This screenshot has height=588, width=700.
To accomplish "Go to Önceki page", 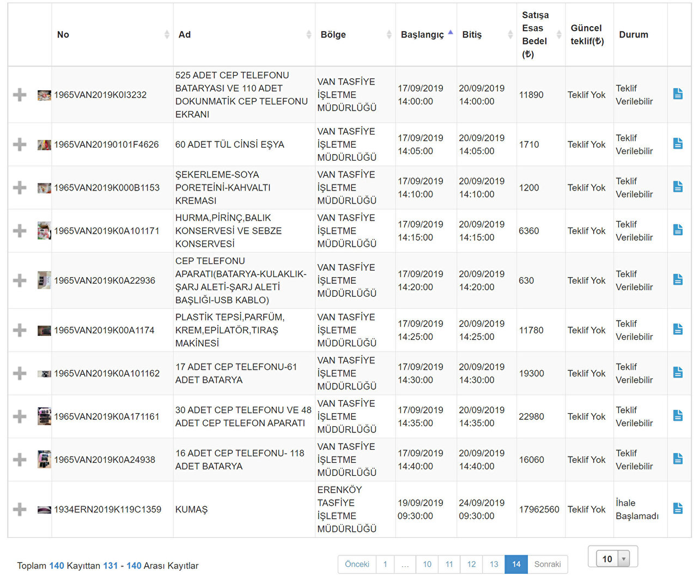I will click(357, 564).
